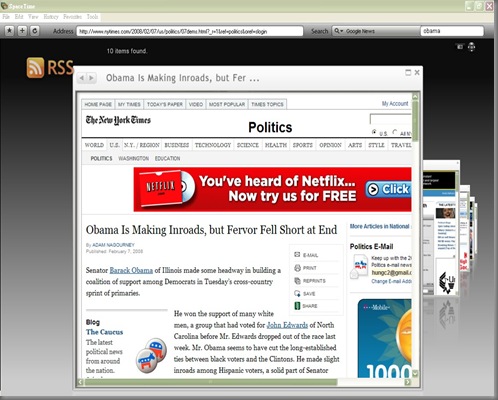This screenshot has height=400, width=498.
Task: Click the search field containing obama
Action: pos(452,31)
